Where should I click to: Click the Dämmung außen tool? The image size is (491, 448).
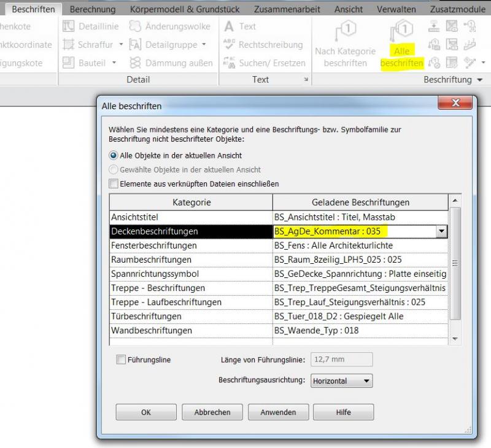coord(171,63)
